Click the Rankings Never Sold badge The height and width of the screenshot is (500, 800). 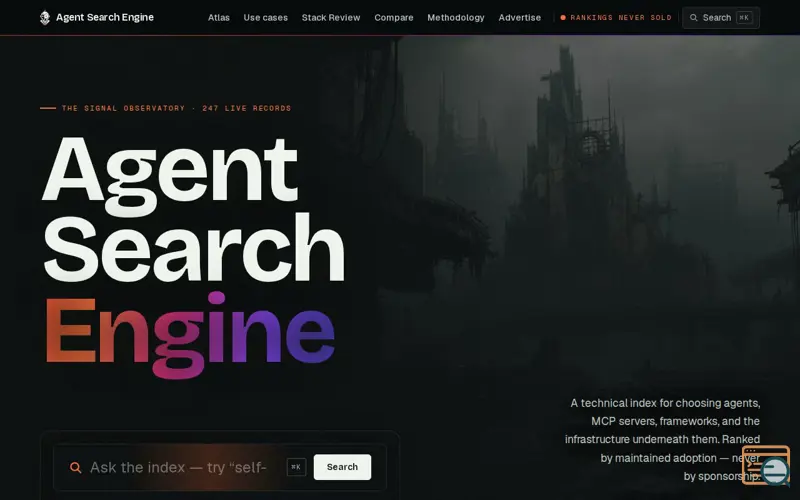click(x=616, y=18)
